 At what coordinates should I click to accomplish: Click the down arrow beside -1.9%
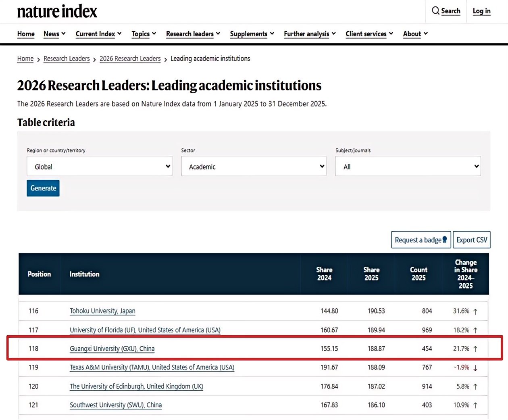click(475, 368)
